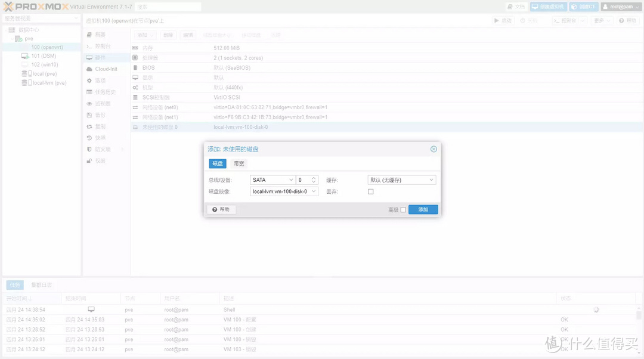The height and width of the screenshot is (359, 644).
Task: Open the monitor eye menu item
Action: 106,104
